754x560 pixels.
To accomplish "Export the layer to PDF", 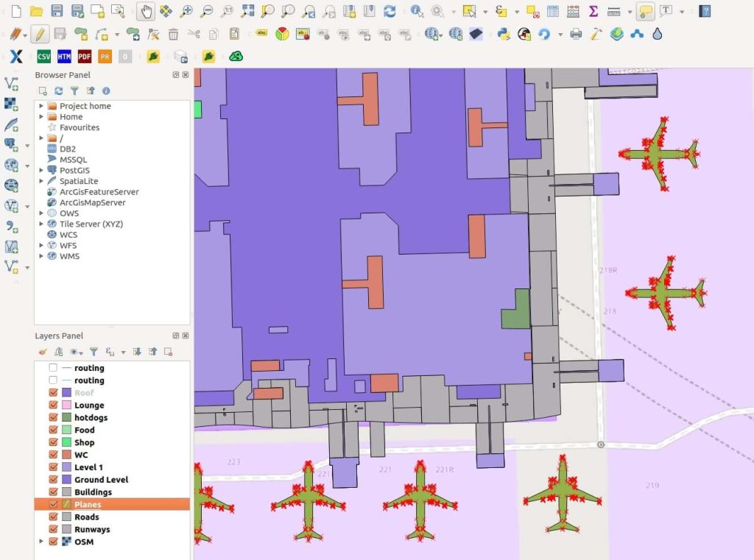I will 83,56.
